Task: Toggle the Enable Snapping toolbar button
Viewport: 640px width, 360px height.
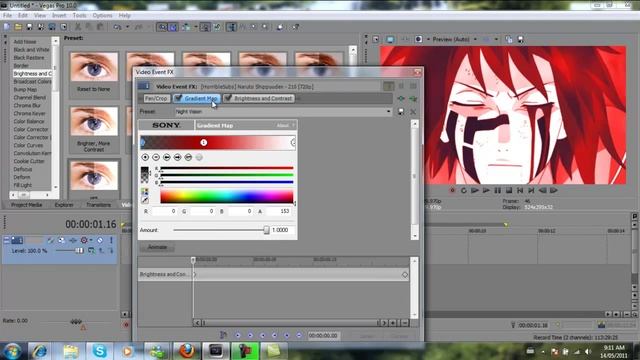Action: click(x=162, y=27)
